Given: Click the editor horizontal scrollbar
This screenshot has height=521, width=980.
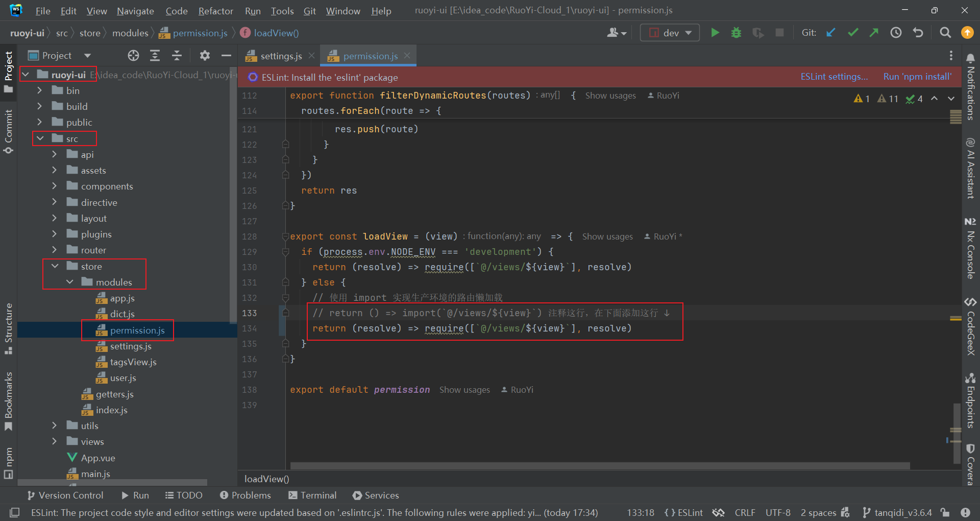Looking at the screenshot, I should 600,466.
